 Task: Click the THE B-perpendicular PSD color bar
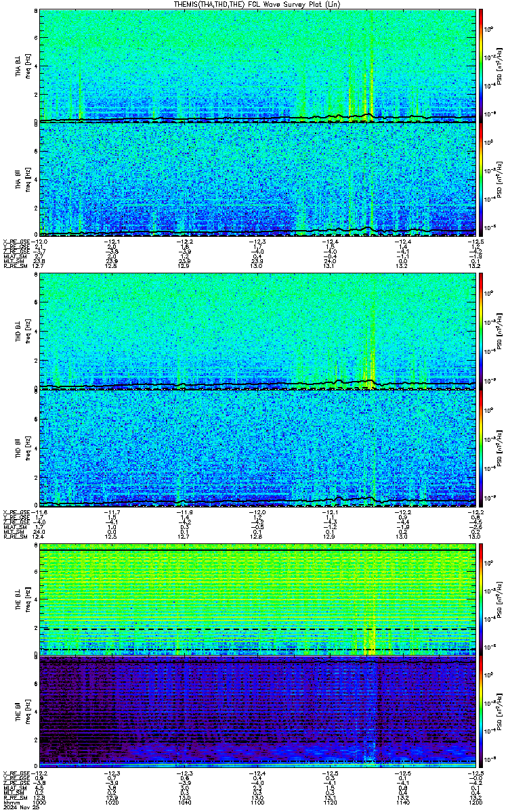coord(481,598)
